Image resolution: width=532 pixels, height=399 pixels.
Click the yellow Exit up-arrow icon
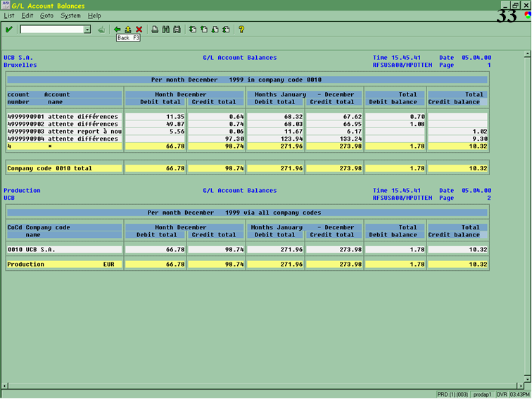pos(128,30)
